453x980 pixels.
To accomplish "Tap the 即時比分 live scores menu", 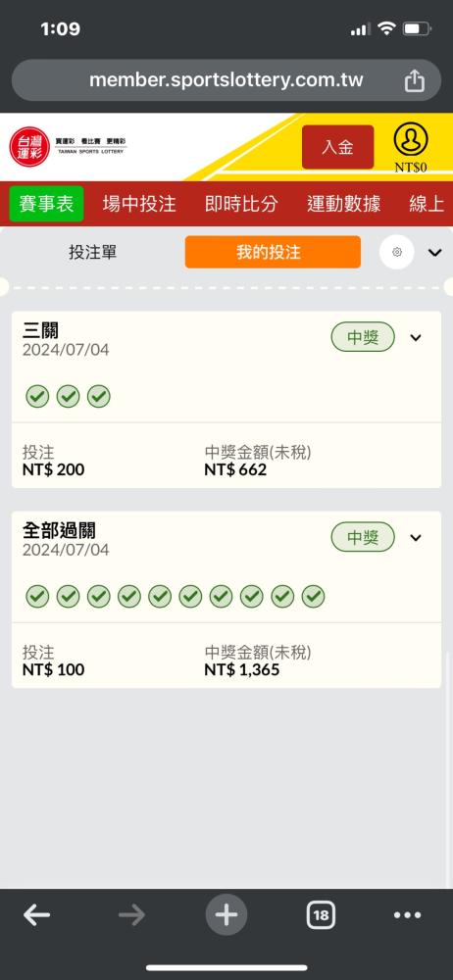I will point(241,204).
